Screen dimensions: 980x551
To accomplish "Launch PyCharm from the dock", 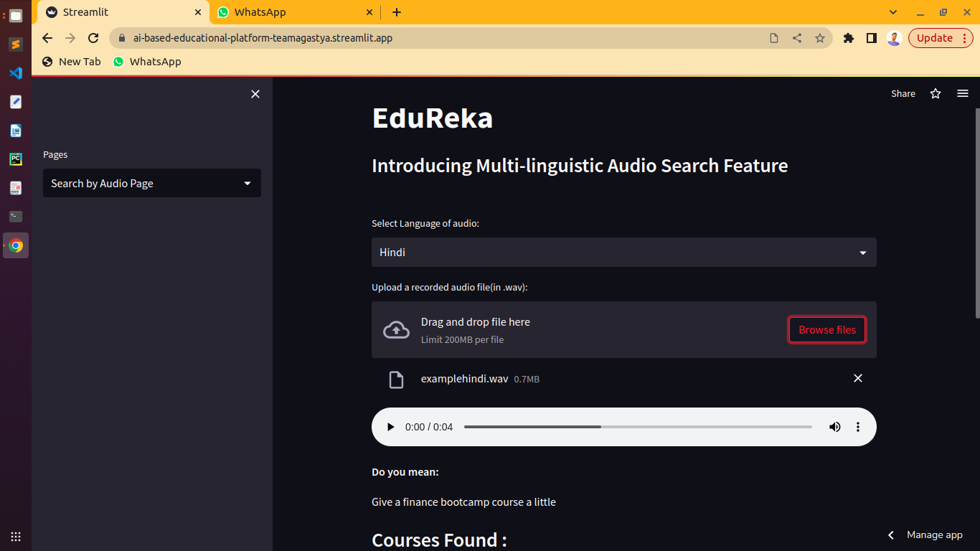I will (15, 159).
